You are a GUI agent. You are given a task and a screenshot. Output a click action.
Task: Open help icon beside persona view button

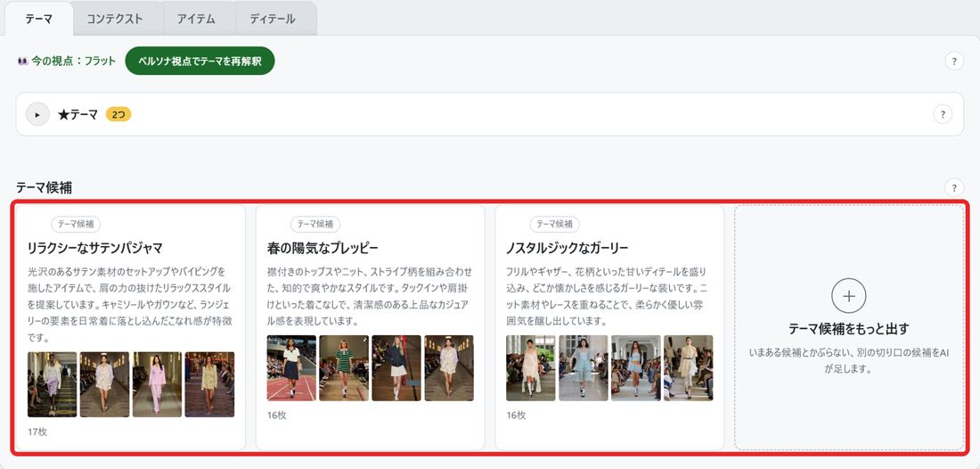(x=954, y=61)
